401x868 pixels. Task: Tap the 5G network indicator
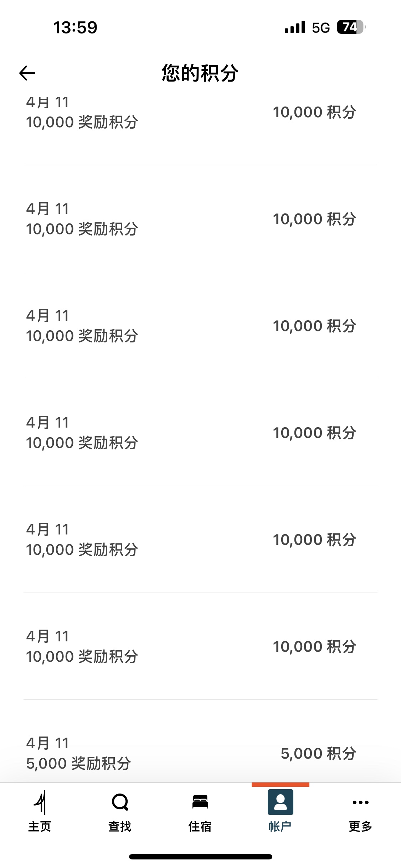(321, 27)
